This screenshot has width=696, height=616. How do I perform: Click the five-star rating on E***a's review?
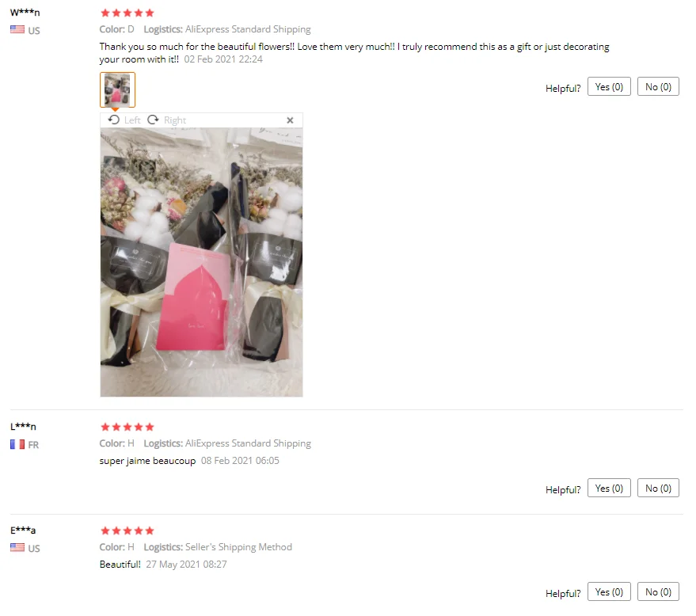pyautogui.click(x=127, y=530)
